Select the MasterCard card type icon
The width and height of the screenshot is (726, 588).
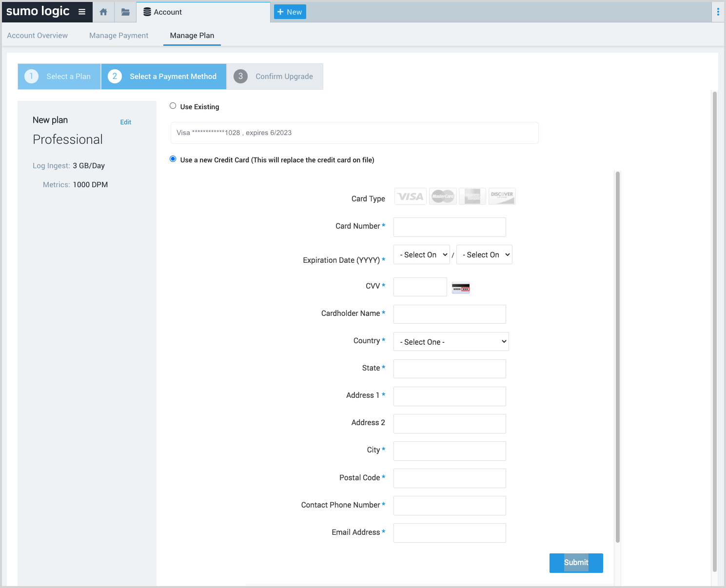(x=443, y=196)
